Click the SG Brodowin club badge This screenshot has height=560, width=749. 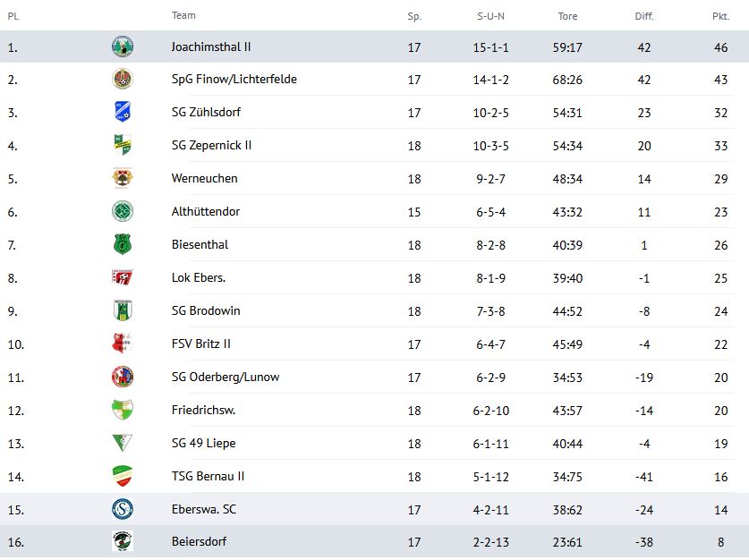click(x=123, y=310)
